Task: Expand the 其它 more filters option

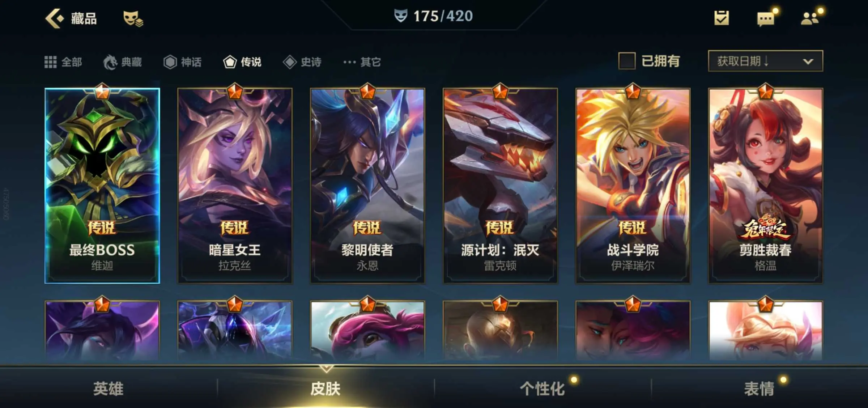Action: pos(362,62)
